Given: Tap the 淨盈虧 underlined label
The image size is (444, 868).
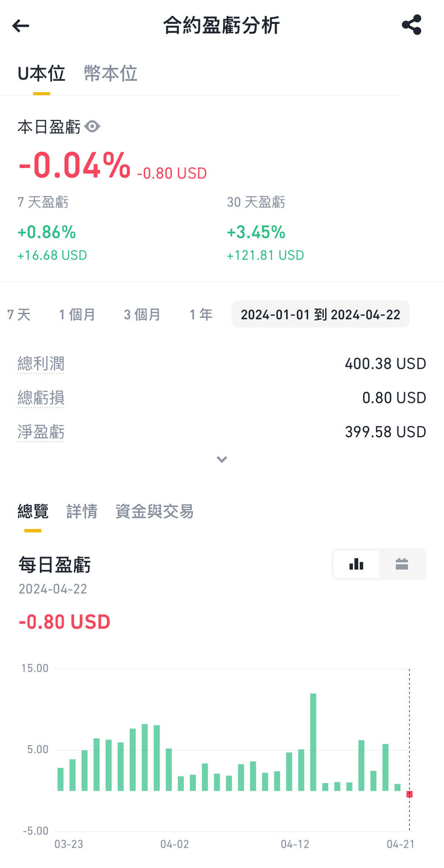Looking at the screenshot, I should click(x=41, y=432).
